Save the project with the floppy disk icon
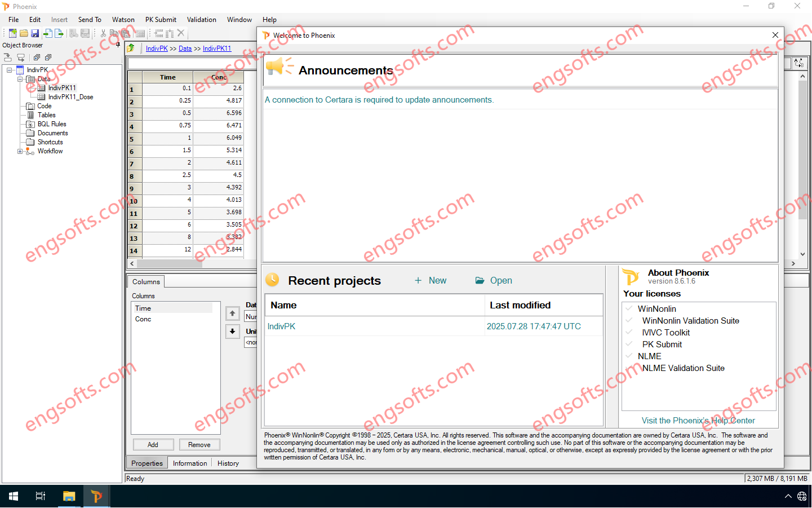 click(x=35, y=33)
